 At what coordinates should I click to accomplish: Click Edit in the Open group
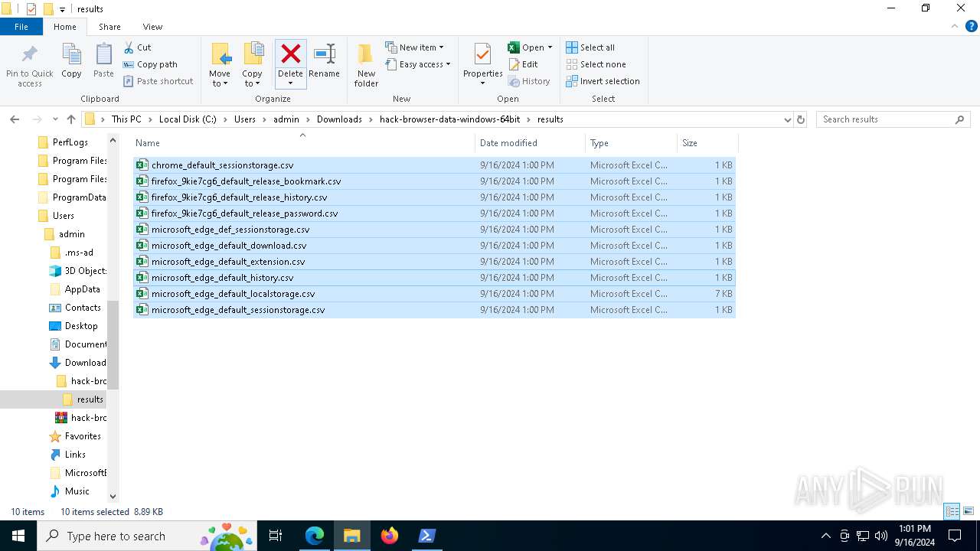pos(522,64)
